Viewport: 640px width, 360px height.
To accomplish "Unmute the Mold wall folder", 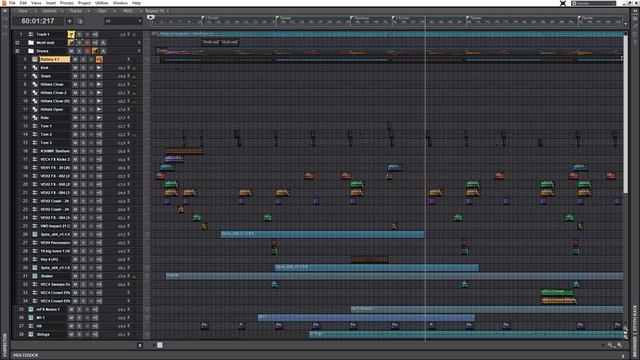I will [x=71, y=42].
